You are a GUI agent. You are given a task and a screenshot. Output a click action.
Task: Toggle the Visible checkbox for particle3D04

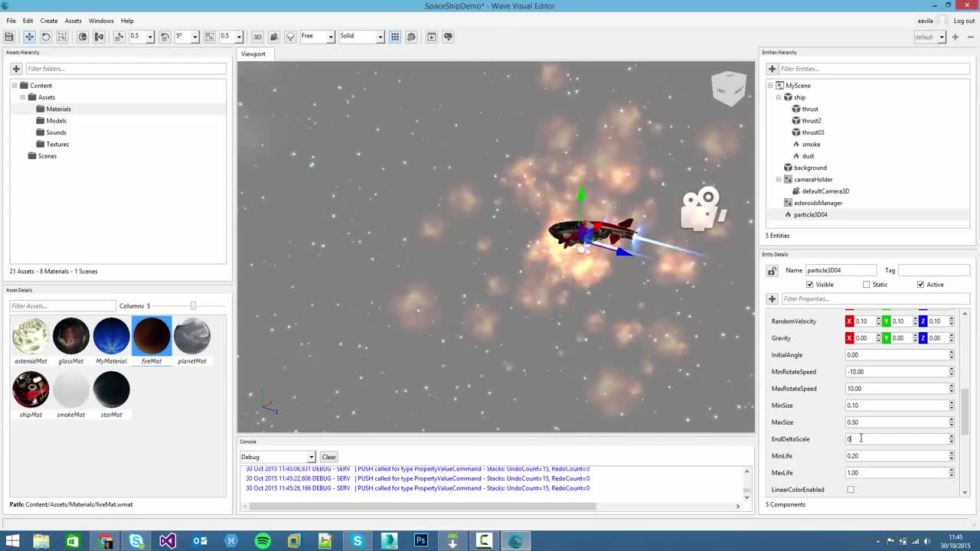coord(810,284)
